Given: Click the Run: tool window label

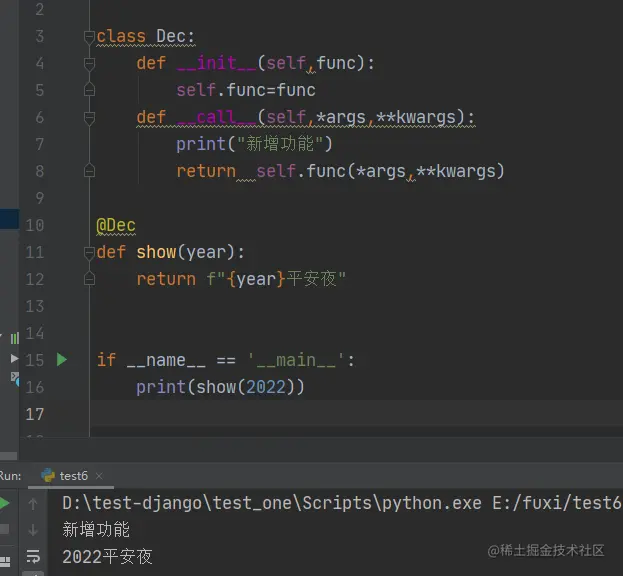Looking at the screenshot, I should (11, 476).
